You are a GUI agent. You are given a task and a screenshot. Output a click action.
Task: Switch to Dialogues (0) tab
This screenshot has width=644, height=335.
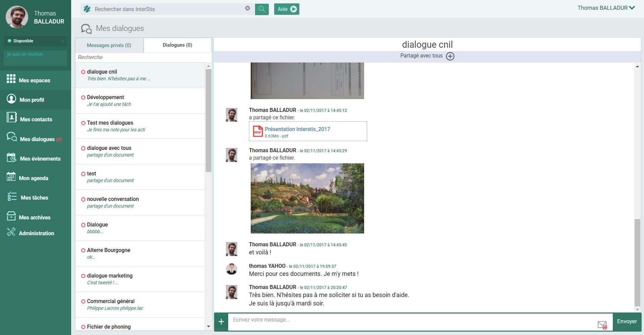(178, 45)
